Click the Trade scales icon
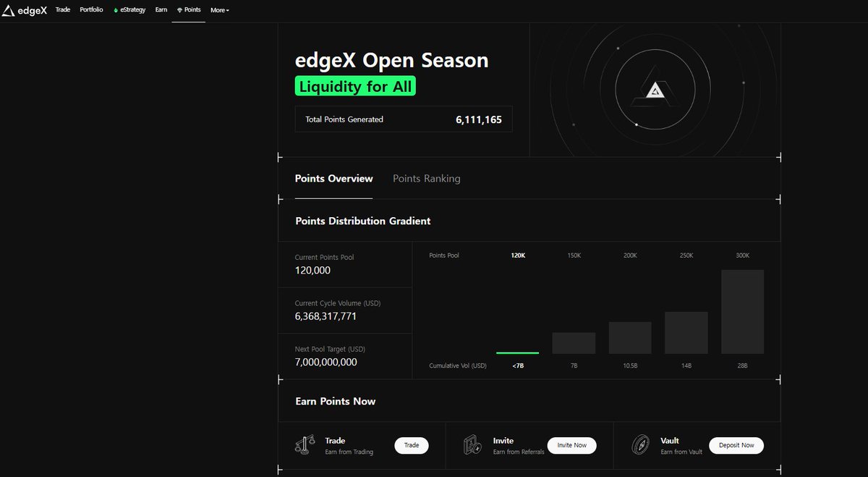The image size is (868, 477). (x=305, y=444)
